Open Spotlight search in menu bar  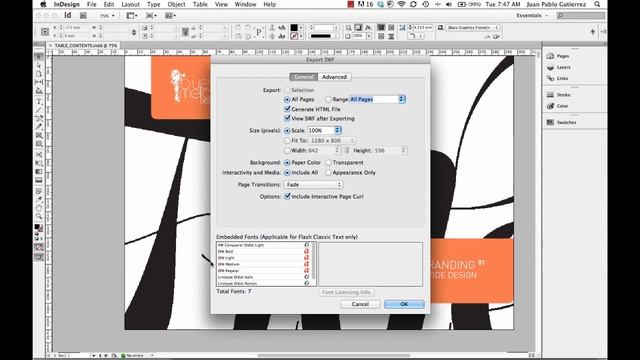pyautogui.click(x=597, y=4)
